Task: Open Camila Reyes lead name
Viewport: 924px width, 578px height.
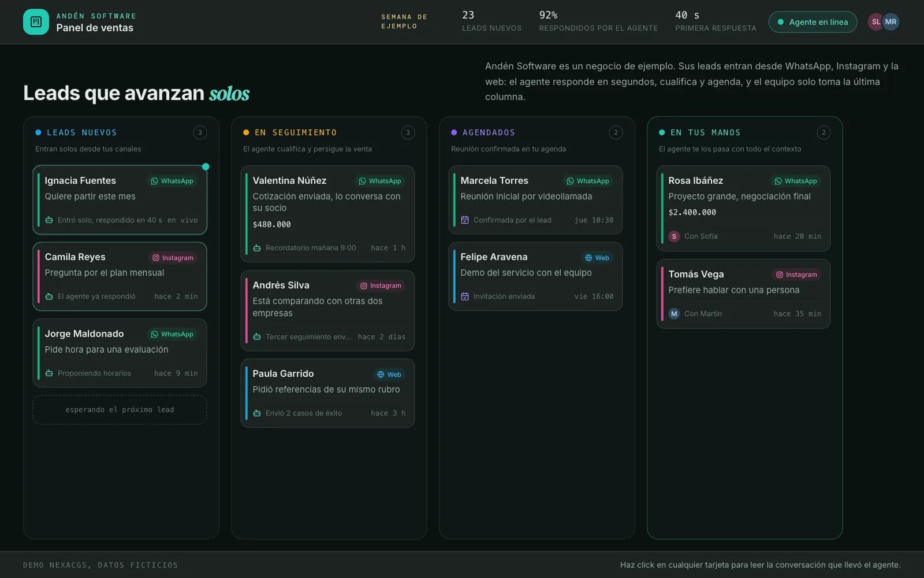Action: click(75, 257)
